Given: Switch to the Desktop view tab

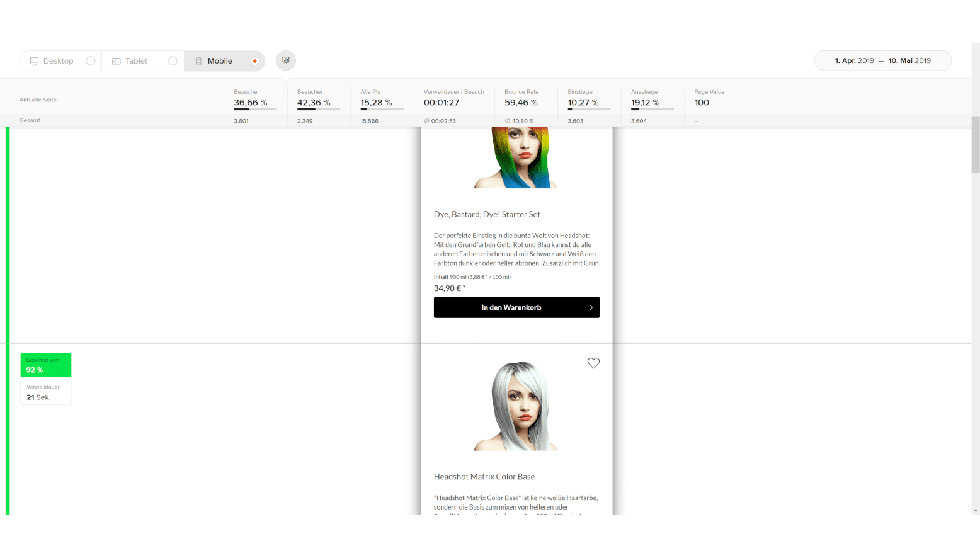Looking at the screenshot, I should coord(60,61).
